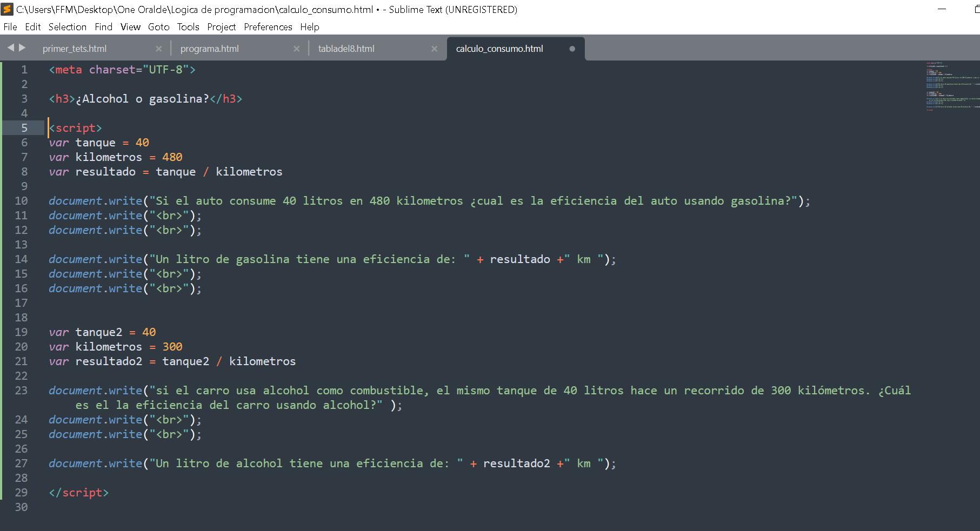This screenshot has width=980, height=531.
Task: Switch to the tabladel8.html tab
Action: (x=346, y=49)
